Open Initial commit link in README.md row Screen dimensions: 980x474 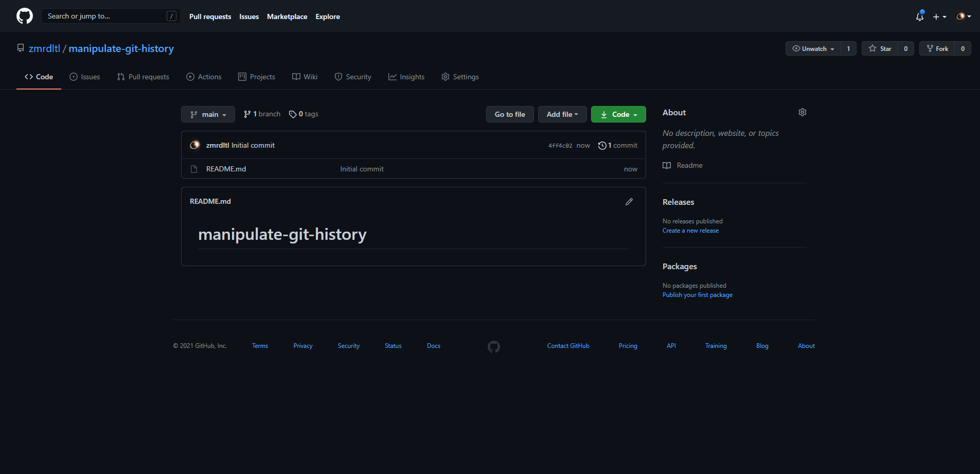point(362,169)
